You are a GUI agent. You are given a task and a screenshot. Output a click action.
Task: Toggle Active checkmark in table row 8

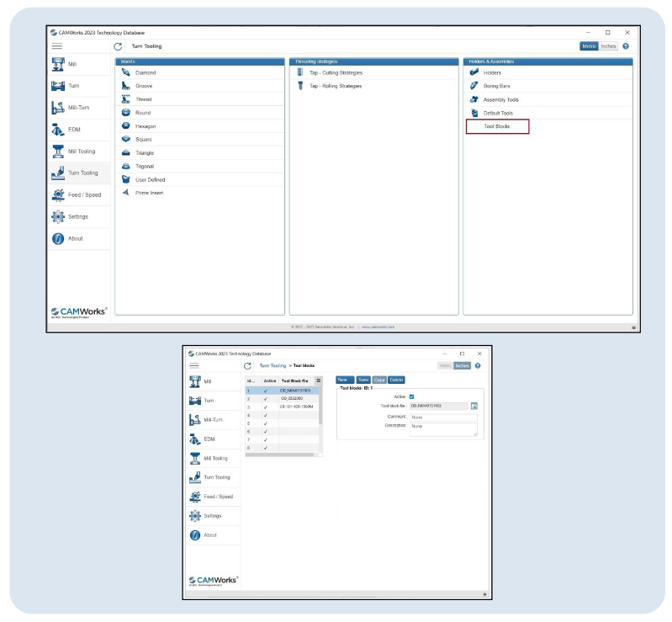click(266, 448)
